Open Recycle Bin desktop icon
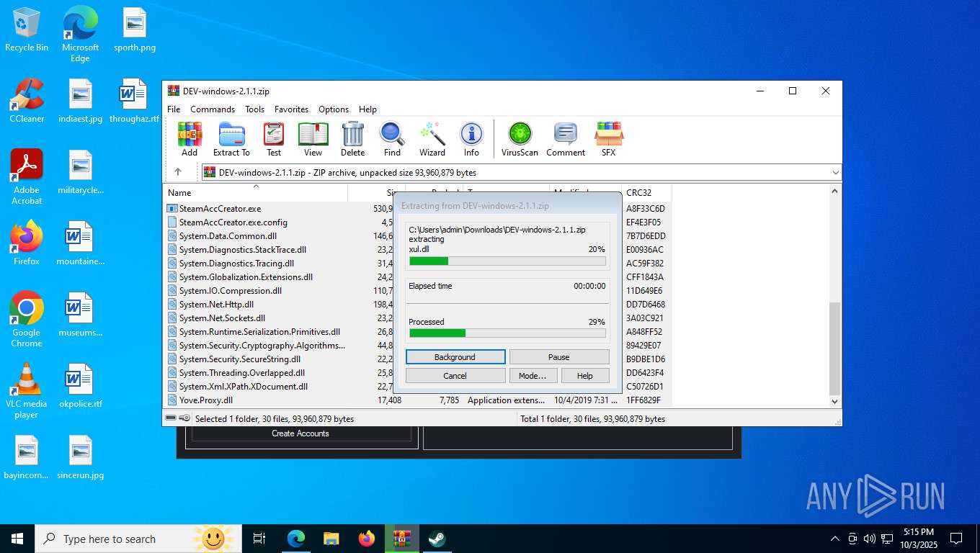The height and width of the screenshot is (553, 980). [x=27, y=30]
